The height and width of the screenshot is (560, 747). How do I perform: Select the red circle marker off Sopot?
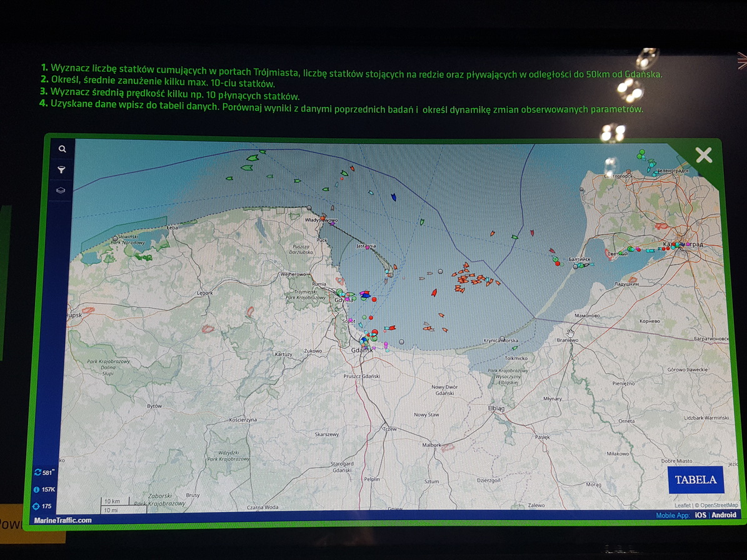pos(371,317)
